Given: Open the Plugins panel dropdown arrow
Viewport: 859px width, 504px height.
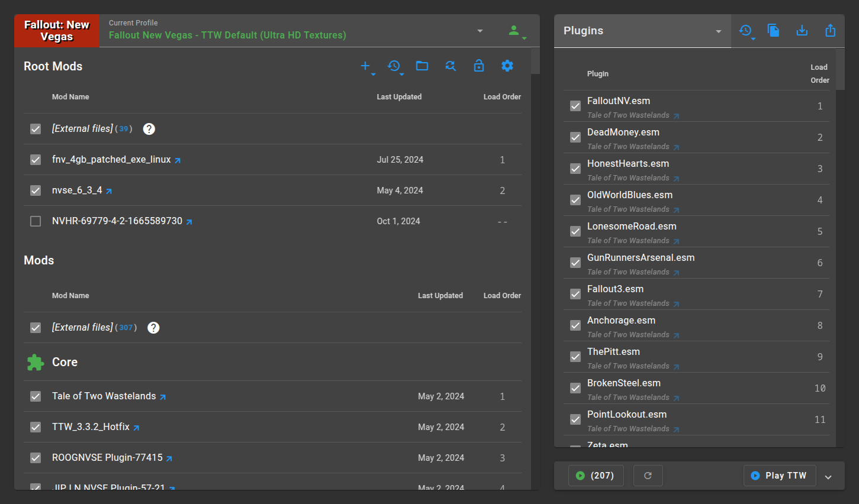Looking at the screenshot, I should pos(719,31).
